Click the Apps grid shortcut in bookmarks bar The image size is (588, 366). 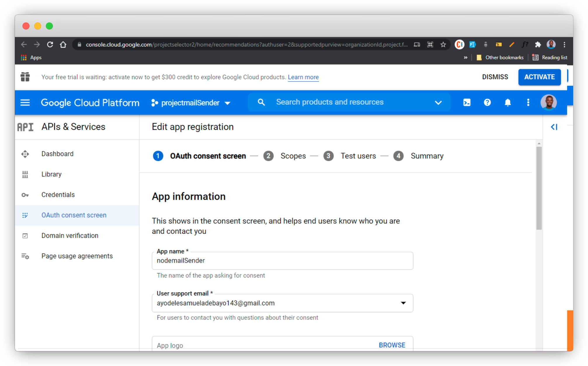pos(31,58)
